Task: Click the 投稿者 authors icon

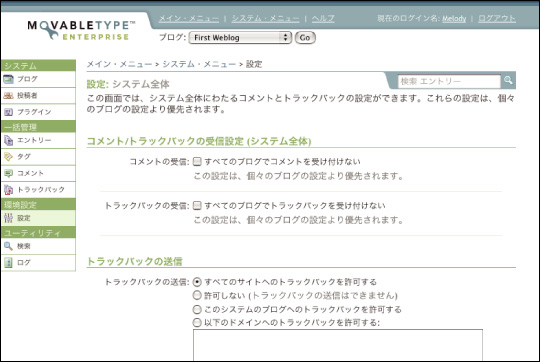Action: click(x=8, y=95)
